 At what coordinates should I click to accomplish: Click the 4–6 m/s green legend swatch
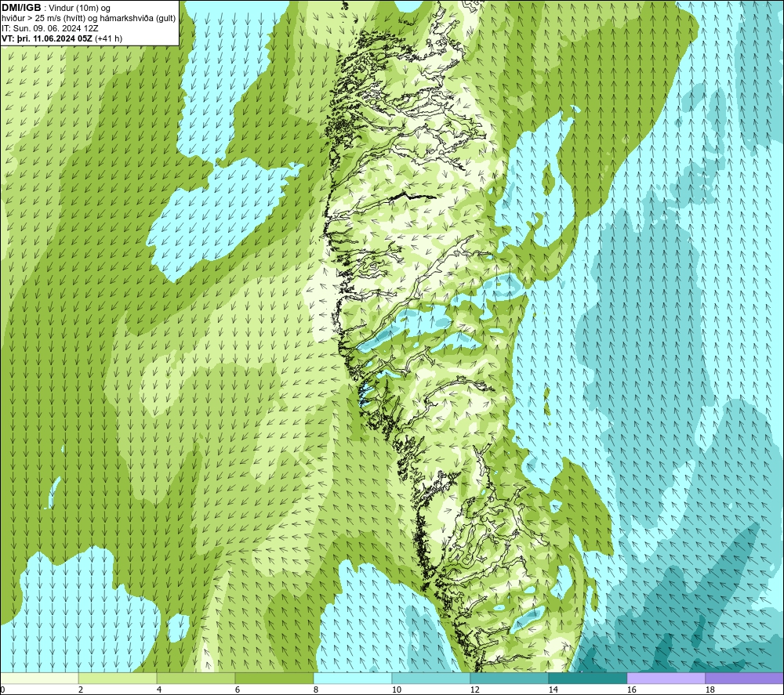(x=196, y=678)
